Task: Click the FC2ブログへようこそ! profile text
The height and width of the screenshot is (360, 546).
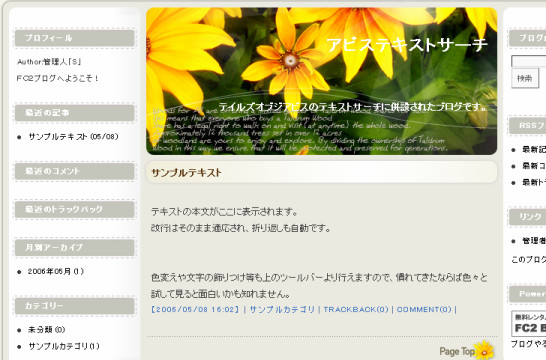Action: tap(57, 78)
